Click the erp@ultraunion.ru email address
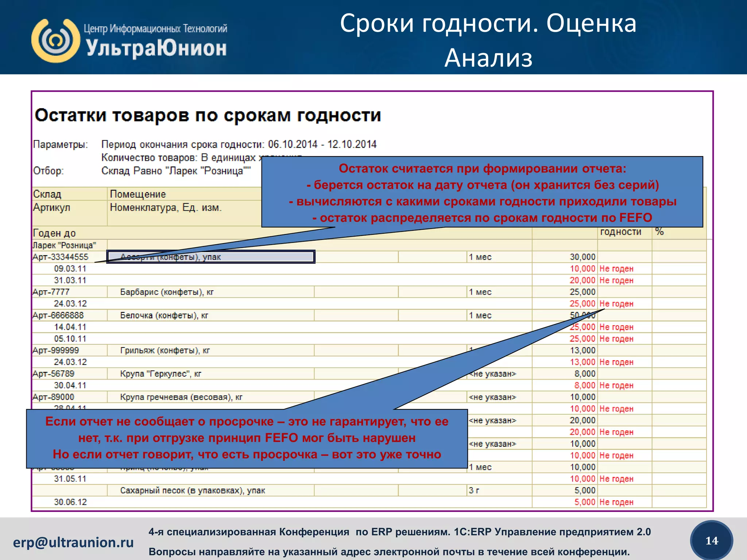747x560 pixels. pos(73,542)
